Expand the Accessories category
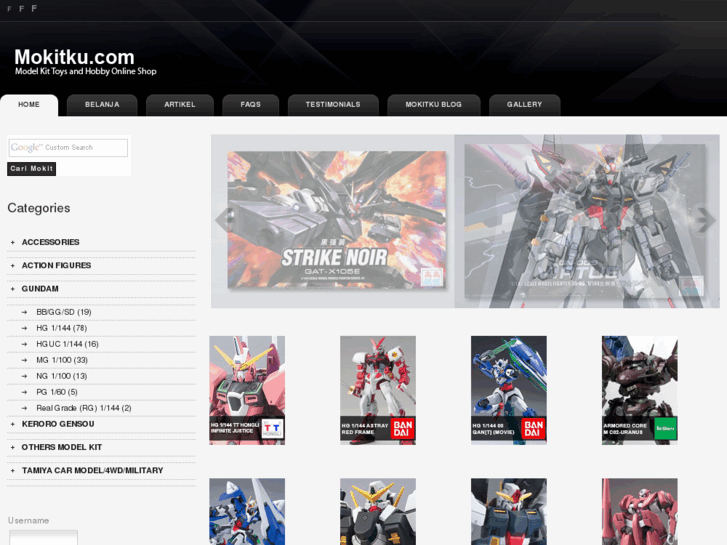This screenshot has height=545, width=727. [x=51, y=242]
